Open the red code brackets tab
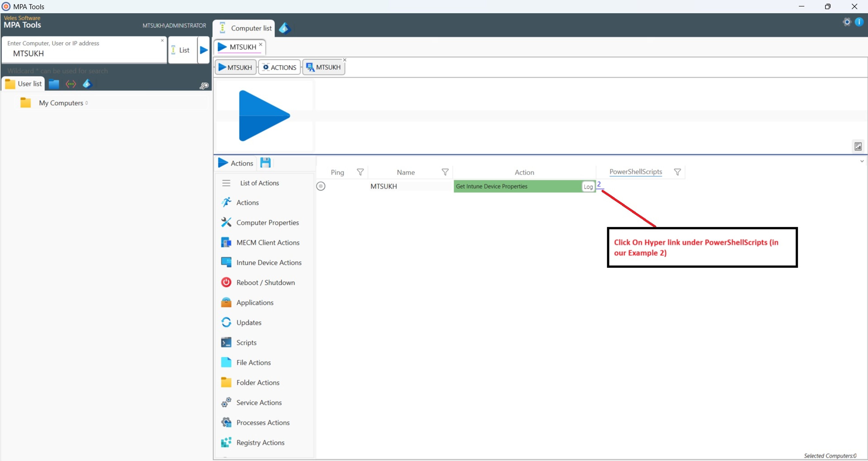The image size is (868, 461). pyautogui.click(x=71, y=84)
